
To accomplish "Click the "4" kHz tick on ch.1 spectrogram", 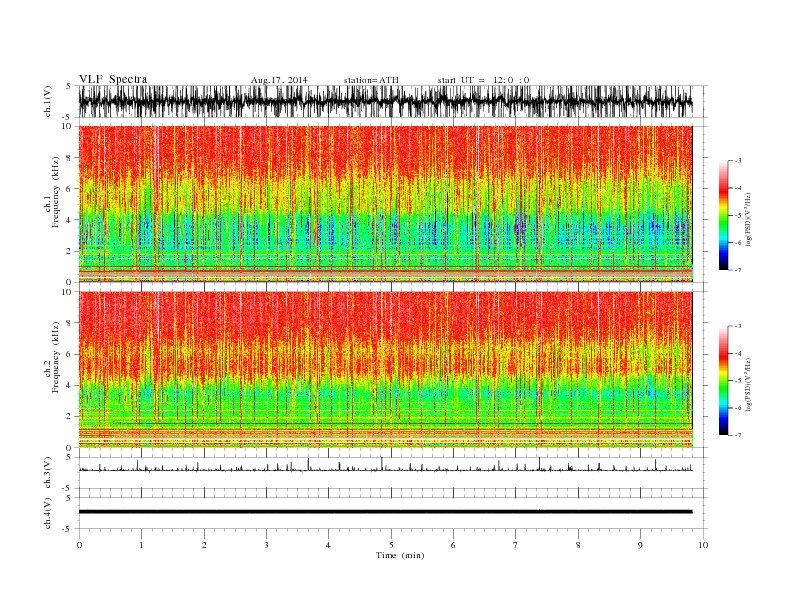I will [69, 220].
